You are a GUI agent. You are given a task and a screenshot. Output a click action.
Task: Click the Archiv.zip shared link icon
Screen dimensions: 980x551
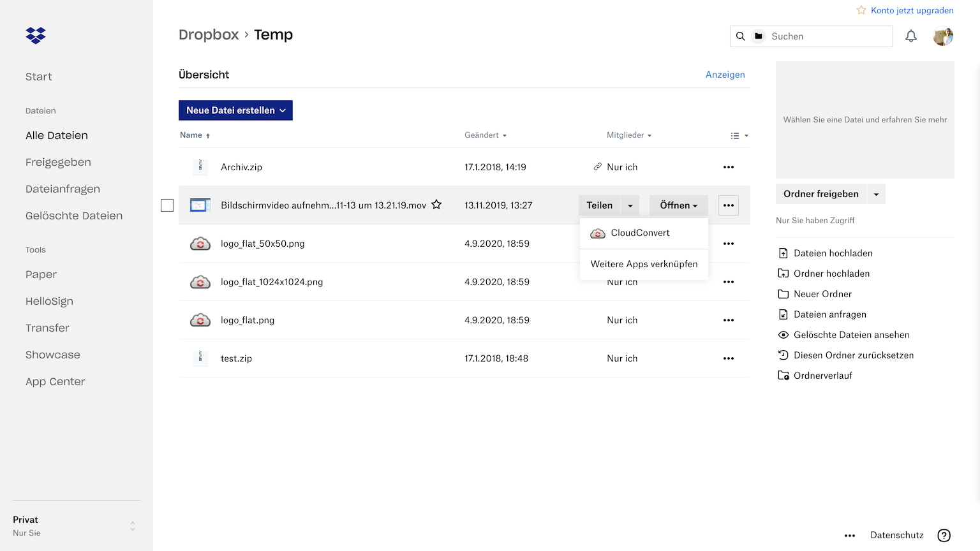tap(598, 167)
